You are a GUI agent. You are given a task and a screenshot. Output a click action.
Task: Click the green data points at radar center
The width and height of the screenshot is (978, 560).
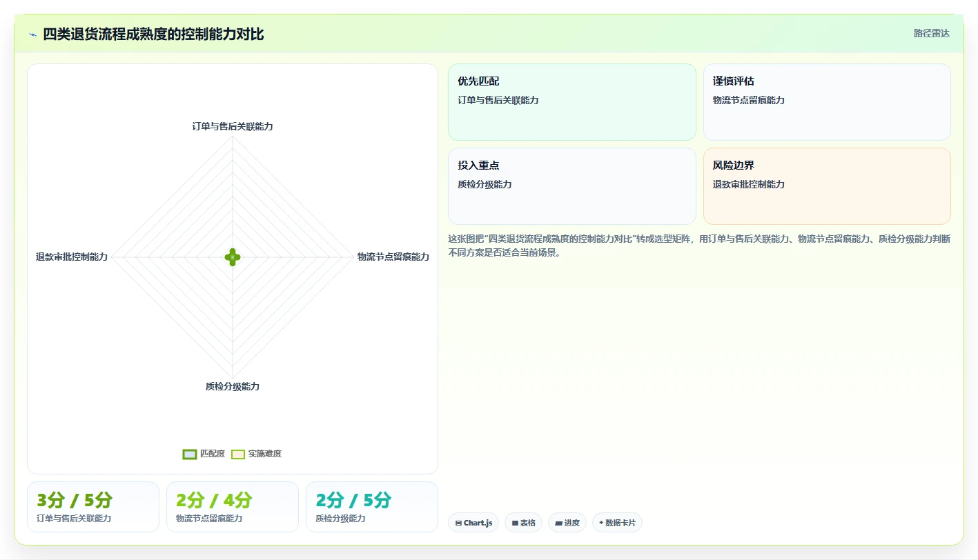tap(233, 257)
